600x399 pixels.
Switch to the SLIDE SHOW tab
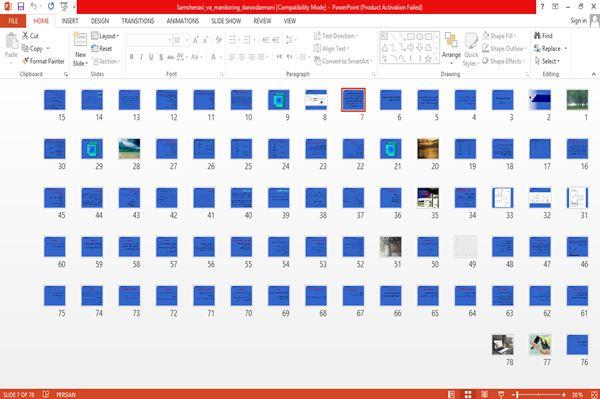click(x=226, y=21)
